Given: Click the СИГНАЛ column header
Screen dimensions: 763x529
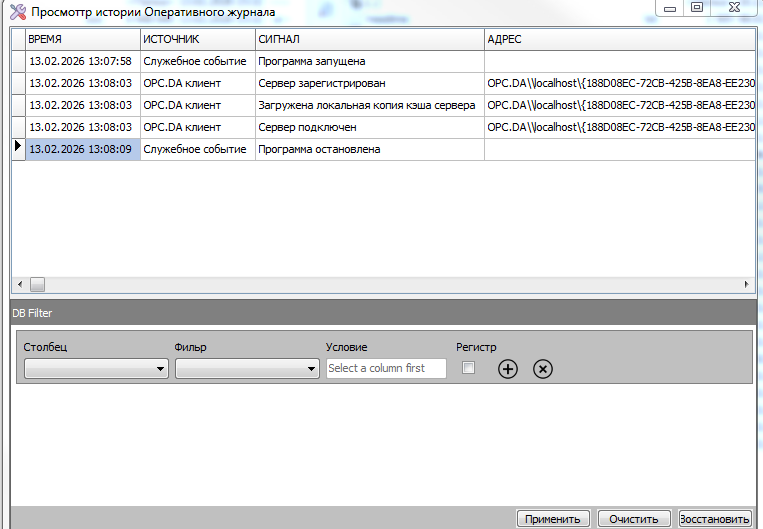Looking at the screenshot, I should point(368,39).
